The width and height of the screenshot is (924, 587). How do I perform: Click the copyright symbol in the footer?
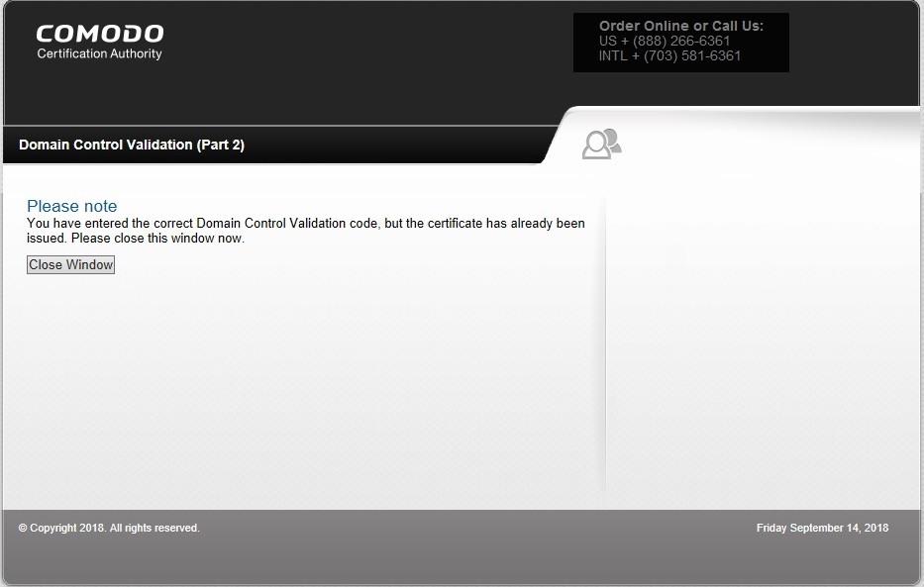pyautogui.click(x=23, y=529)
